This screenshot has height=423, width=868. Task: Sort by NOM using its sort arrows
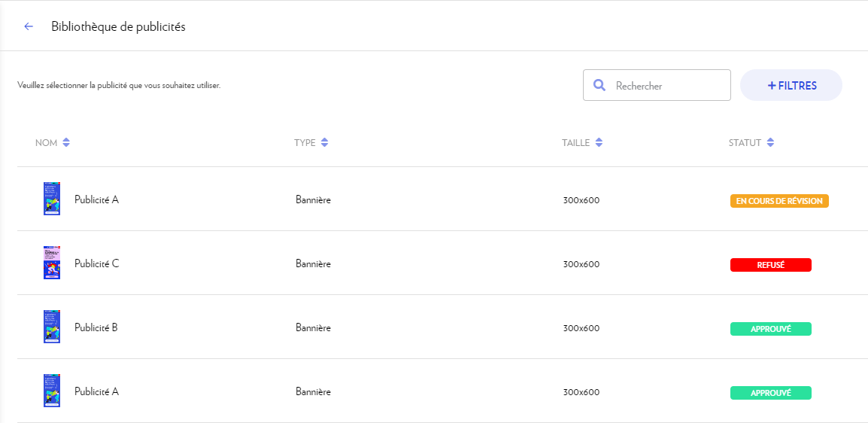(x=66, y=143)
